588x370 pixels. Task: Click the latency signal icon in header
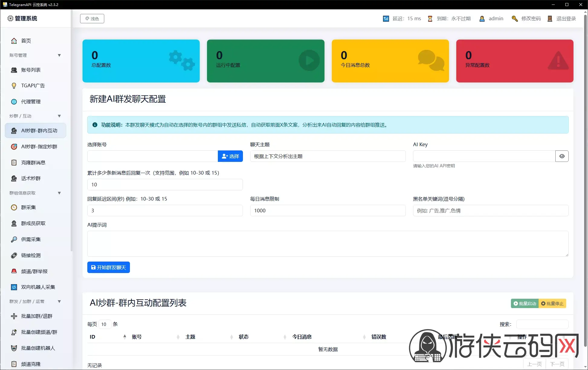point(386,19)
